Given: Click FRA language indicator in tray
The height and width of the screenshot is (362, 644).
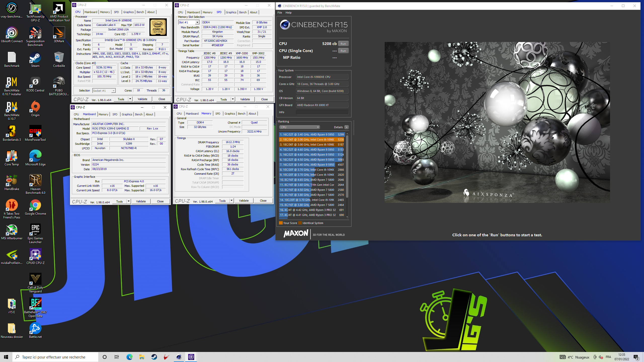Looking at the screenshot, I should coord(608,357).
